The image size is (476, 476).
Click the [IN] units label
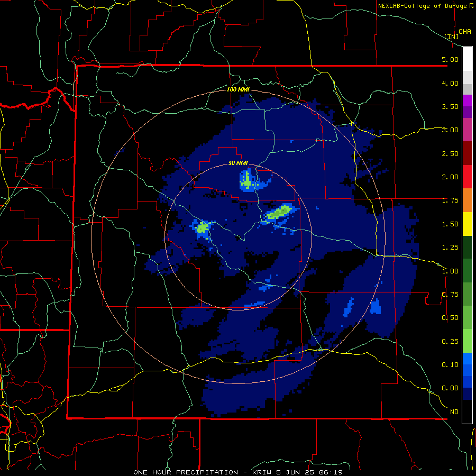pos(451,36)
